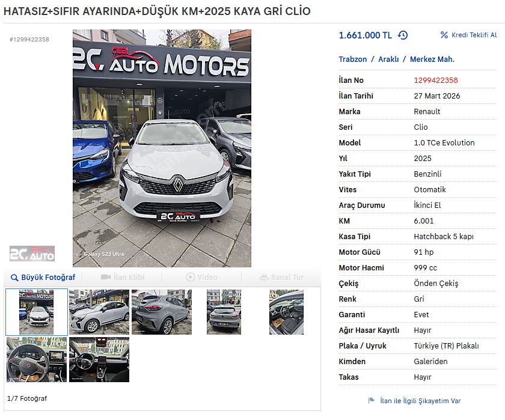
Task: Open the Kredi Teklifi Al link
Action: 474,35
